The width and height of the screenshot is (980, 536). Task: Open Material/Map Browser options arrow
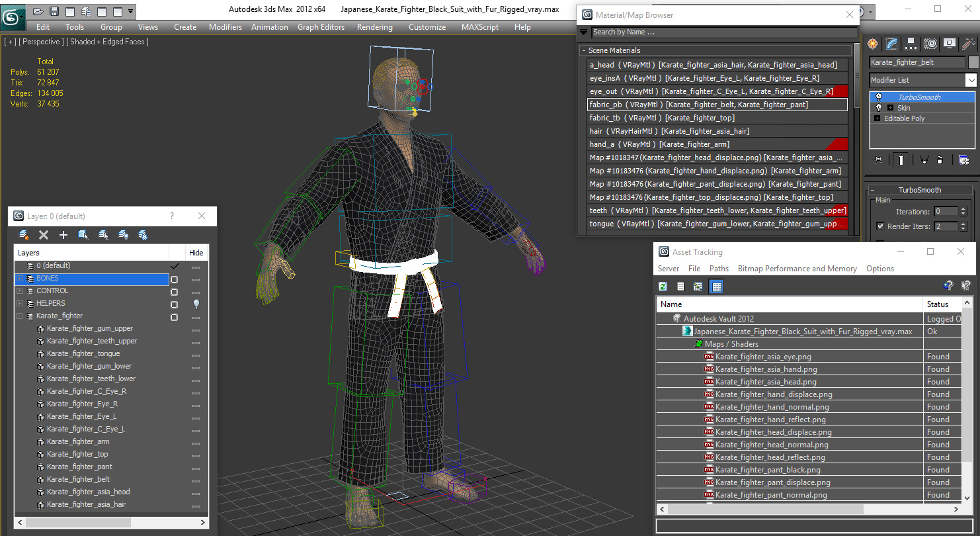(584, 32)
